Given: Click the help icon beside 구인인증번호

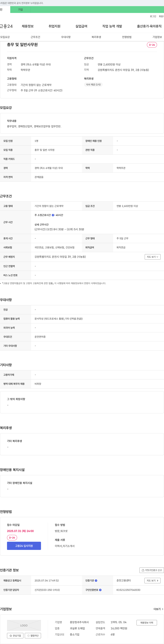Looking at the screenshot, I should (100, 590).
